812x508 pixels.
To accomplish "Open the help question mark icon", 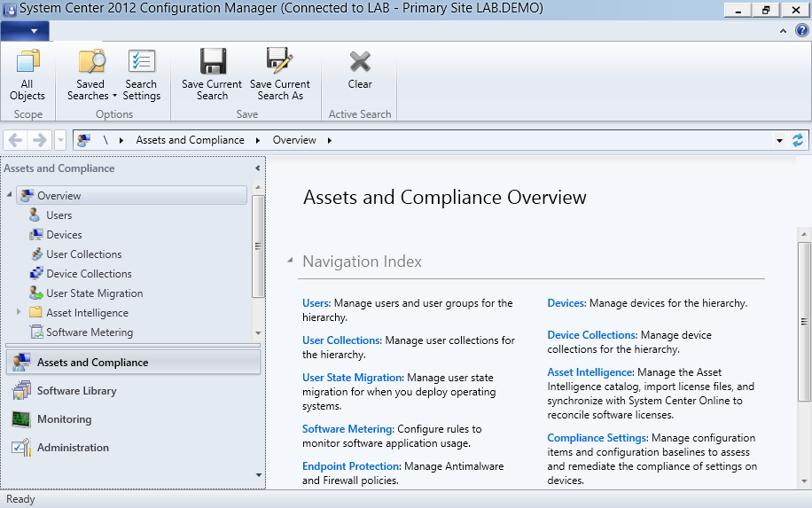I will [x=801, y=30].
